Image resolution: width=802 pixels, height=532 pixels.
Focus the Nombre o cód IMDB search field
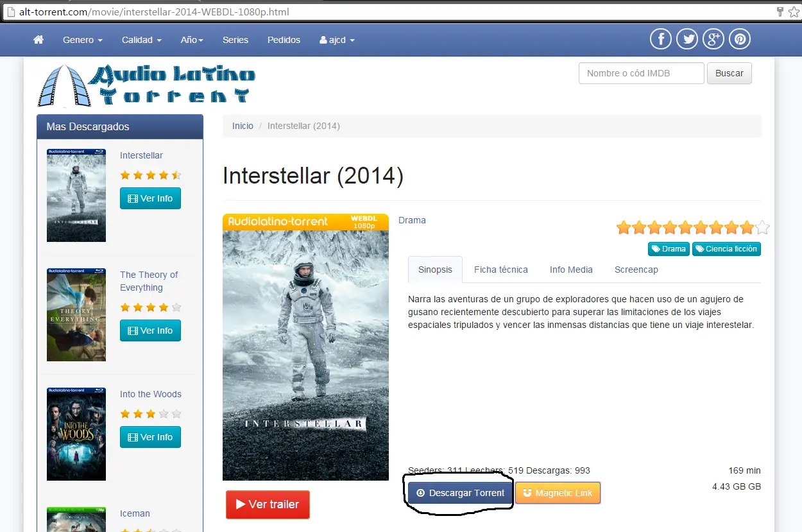click(642, 73)
